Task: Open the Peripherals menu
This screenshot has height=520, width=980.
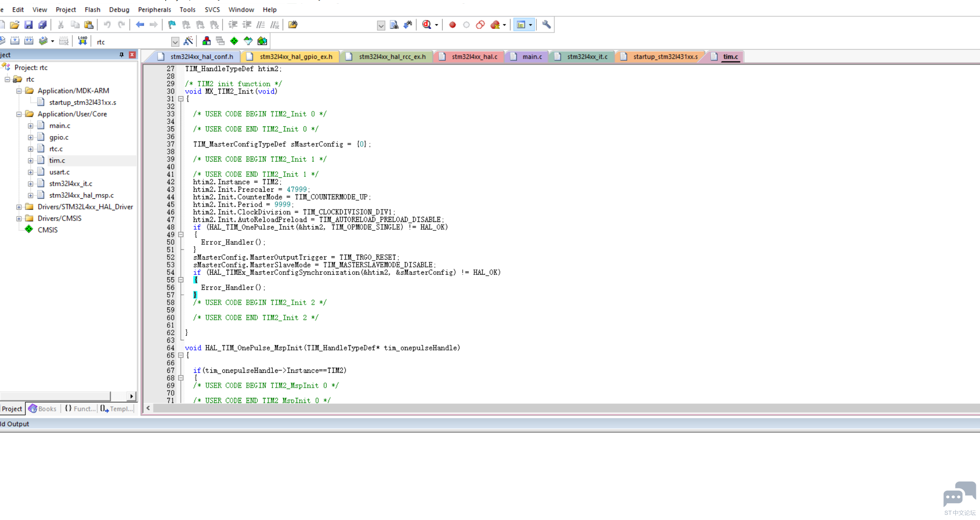Action: point(154,9)
